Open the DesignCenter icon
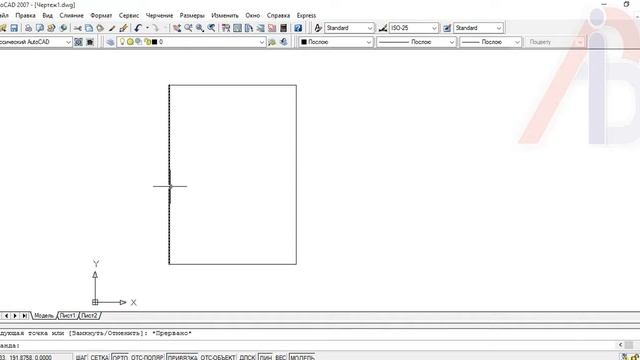Screen dimensions: 640x360 [x=237, y=28]
